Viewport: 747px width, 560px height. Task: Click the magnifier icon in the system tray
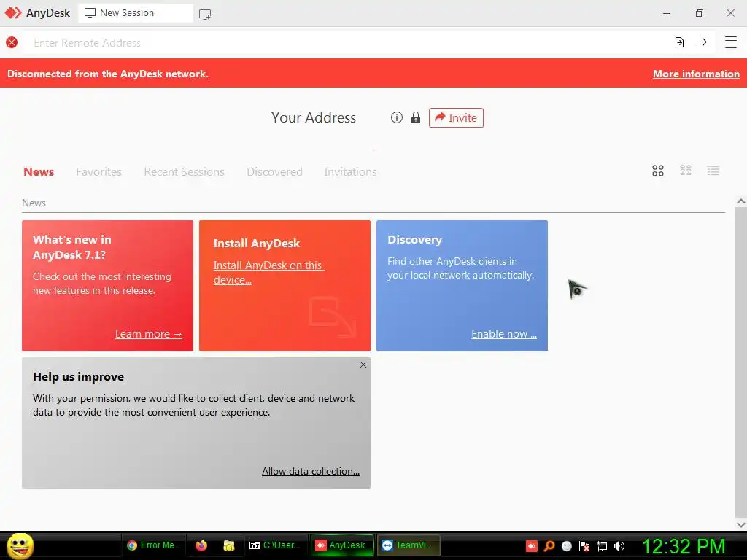click(x=549, y=546)
